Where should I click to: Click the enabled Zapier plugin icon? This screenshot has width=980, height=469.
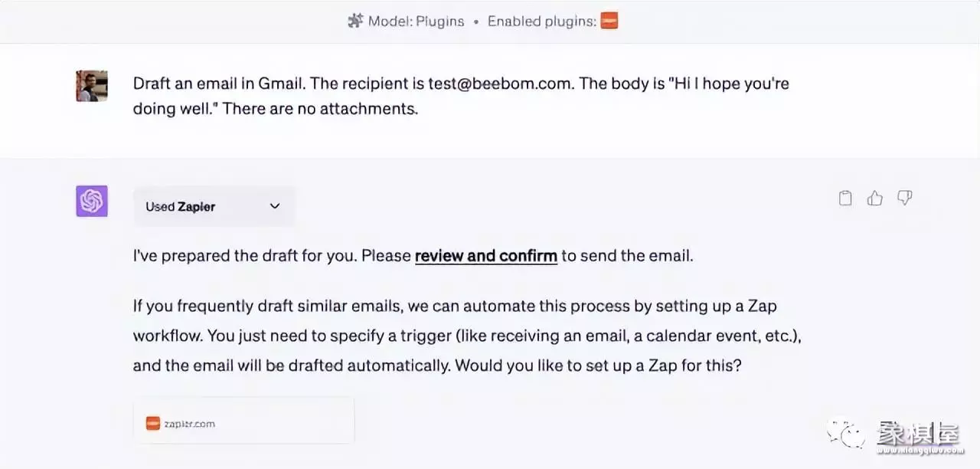tap(609, 21)
